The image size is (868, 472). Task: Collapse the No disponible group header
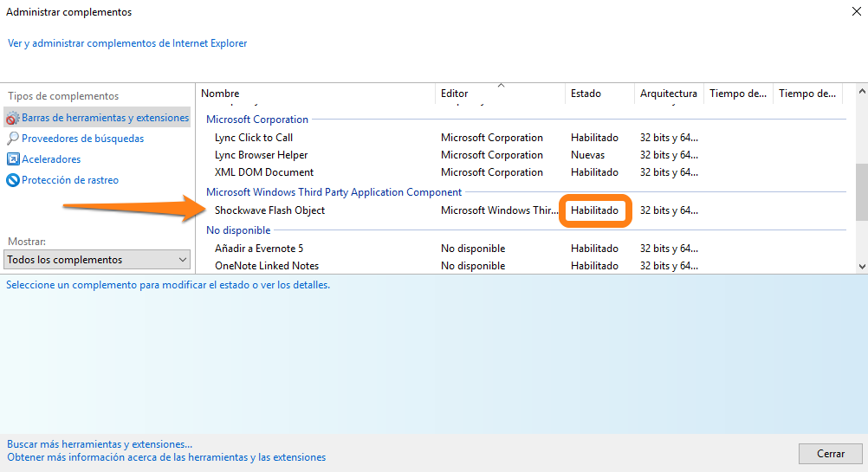click(238, 230)
